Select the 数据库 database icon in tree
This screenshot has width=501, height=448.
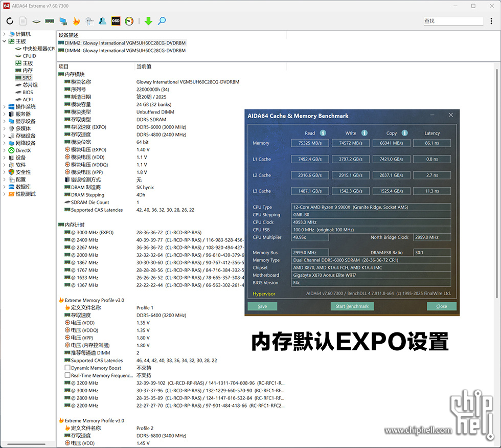[x=11, y=187]
